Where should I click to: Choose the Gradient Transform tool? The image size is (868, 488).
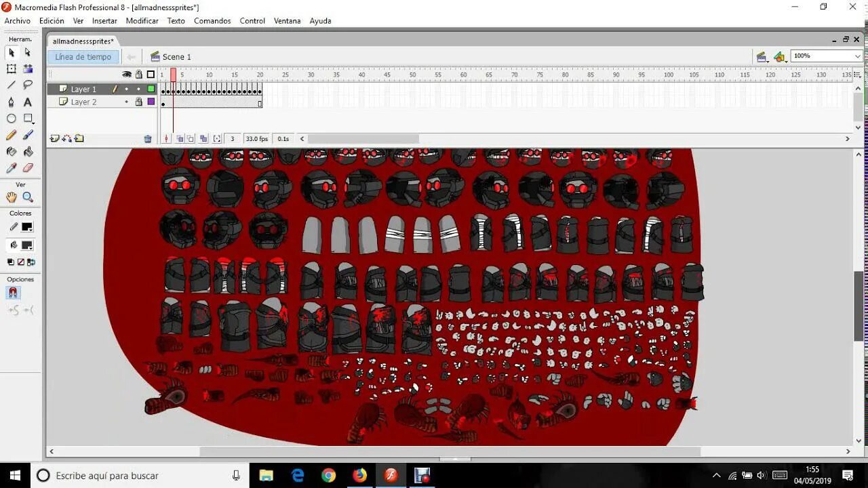click(x=28, y=68)
